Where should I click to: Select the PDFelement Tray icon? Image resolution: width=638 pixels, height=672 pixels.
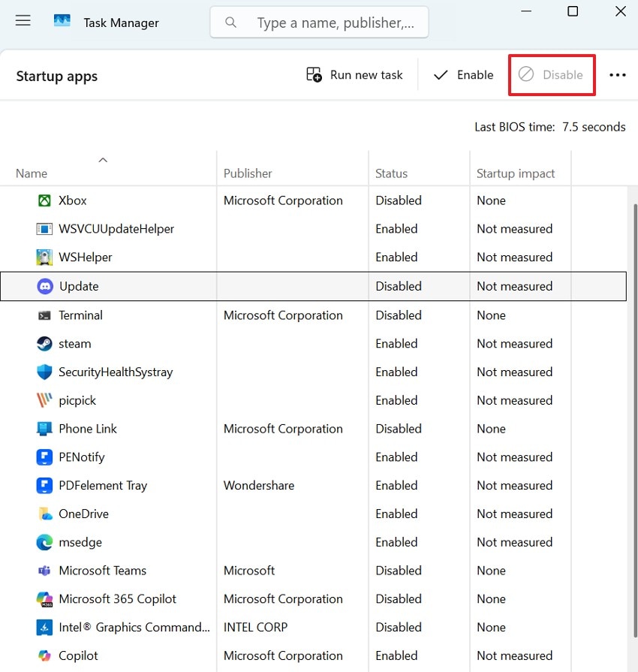click(44, 485)
